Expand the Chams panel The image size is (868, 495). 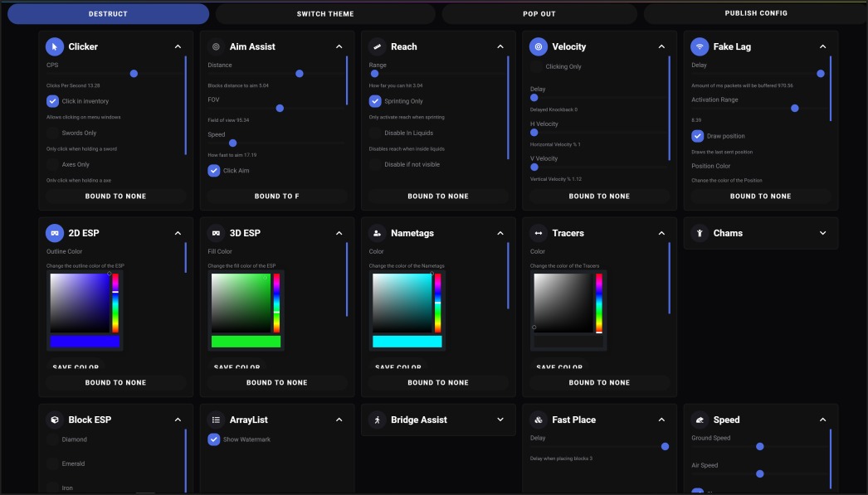click(x=822, y=234)
